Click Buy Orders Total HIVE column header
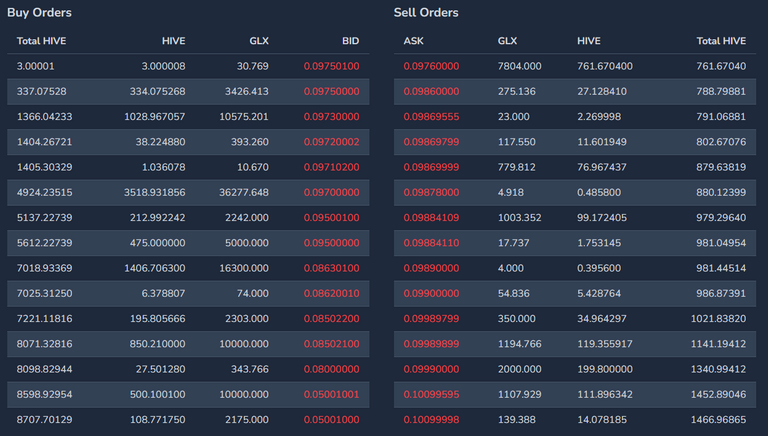 [x=42, y=41]
